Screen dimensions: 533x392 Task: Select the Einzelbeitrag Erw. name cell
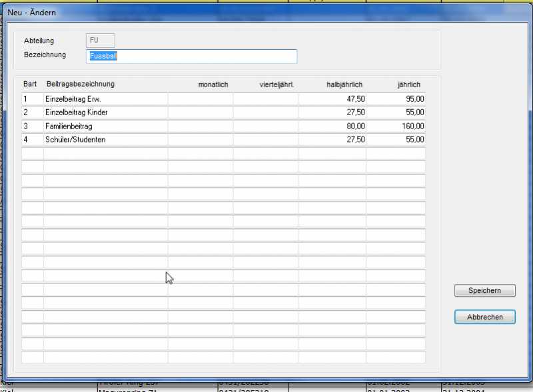[105, 99]
